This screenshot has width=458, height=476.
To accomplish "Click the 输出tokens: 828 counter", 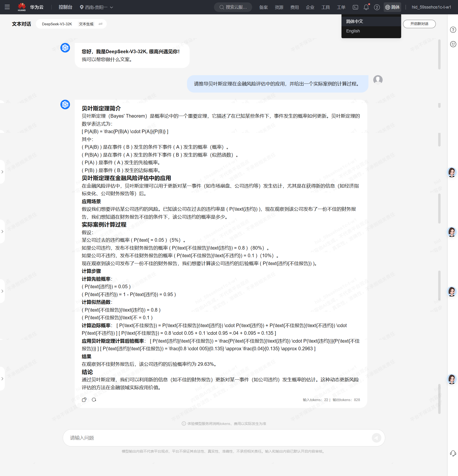I will pyautogui.click(x=346, y=400).
